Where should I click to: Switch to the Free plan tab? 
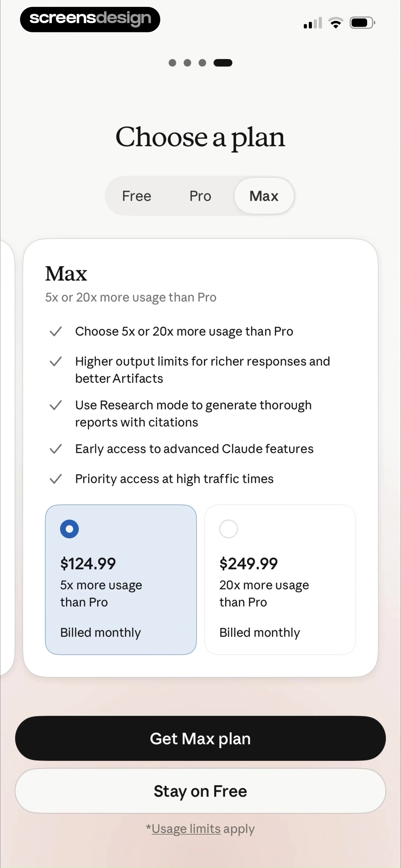[137, 196]
